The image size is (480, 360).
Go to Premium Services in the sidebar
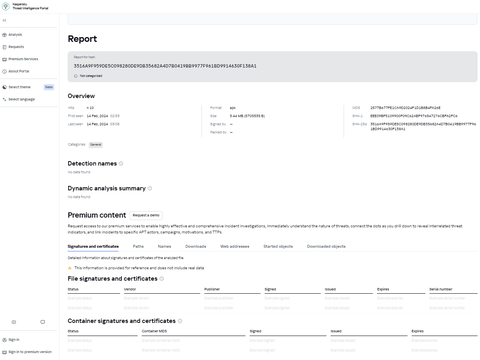[20, 59]
